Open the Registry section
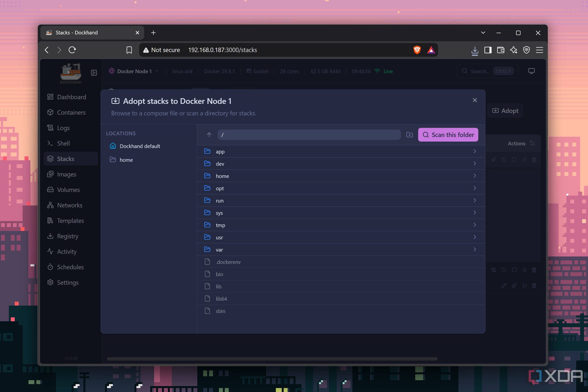Screen dimensions: 588x392 pos(71,236)
